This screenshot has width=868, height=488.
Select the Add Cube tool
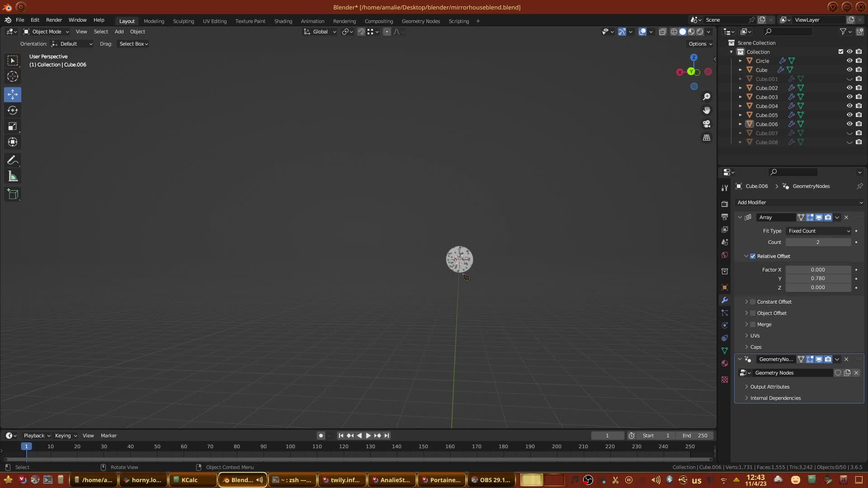(13, 194)
